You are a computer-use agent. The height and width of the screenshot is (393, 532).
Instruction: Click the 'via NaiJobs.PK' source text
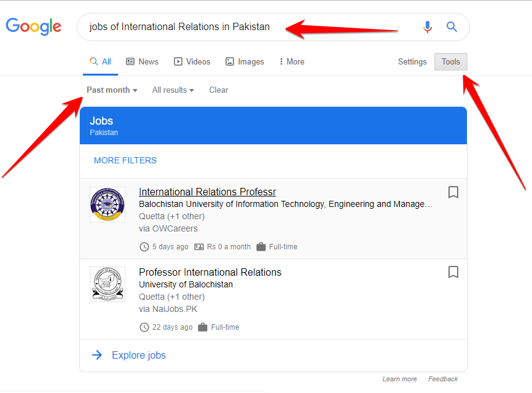point(168,309)
